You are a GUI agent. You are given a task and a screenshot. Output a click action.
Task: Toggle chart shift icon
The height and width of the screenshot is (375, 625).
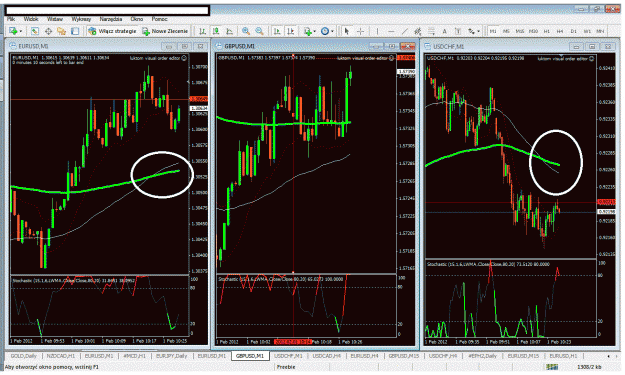(x=290, y=31)
